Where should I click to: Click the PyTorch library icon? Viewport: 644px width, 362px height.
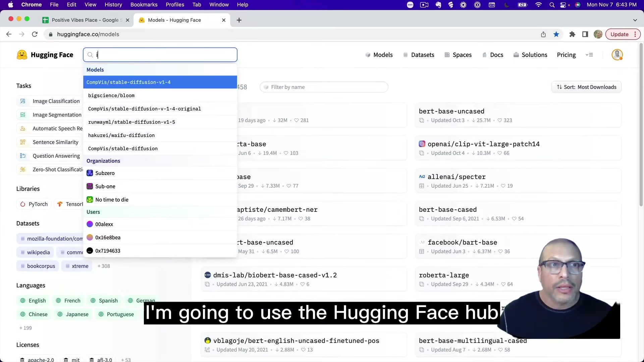(23, 204)
